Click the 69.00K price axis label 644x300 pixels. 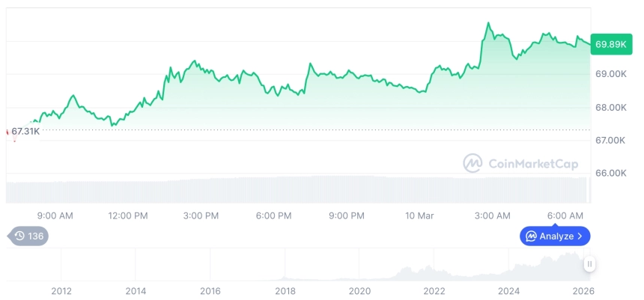coord(611,74)
